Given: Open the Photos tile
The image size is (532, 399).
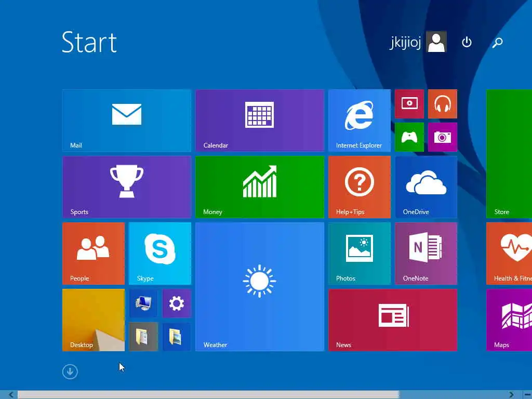Looking at the screenshot, I should coord(360,253).
